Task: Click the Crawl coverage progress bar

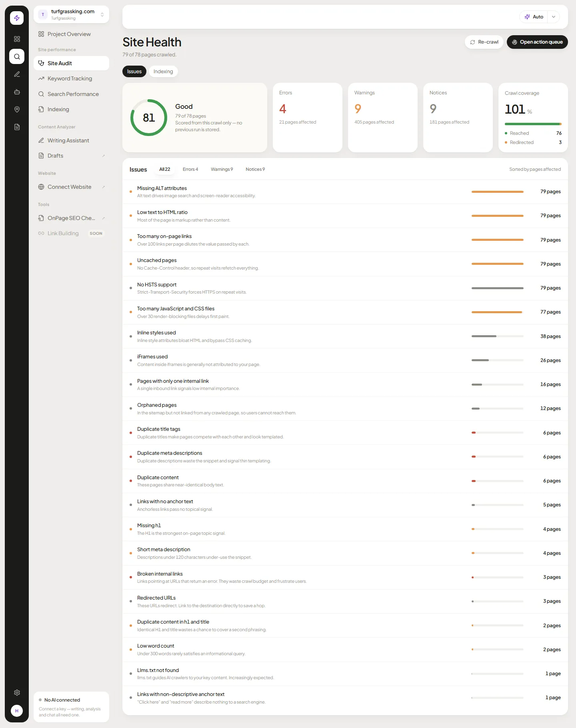Action: pos(533,124)
